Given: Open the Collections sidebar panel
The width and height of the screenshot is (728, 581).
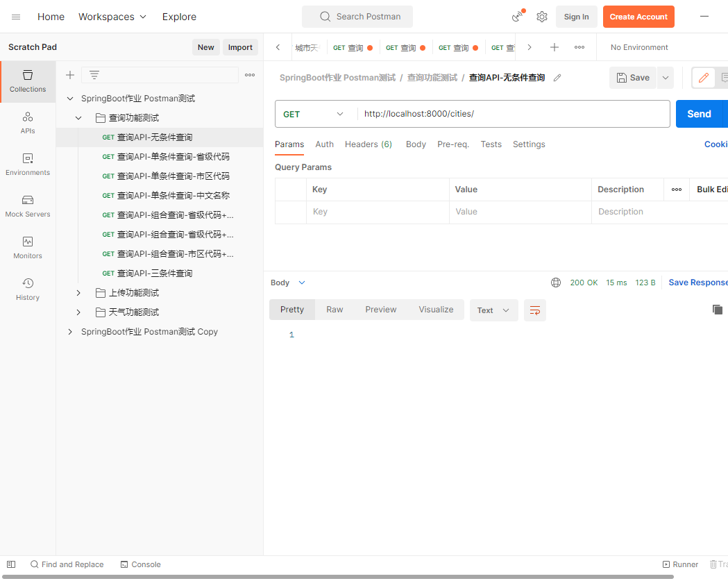Looking at the screenshot, I should click(28, 81).
